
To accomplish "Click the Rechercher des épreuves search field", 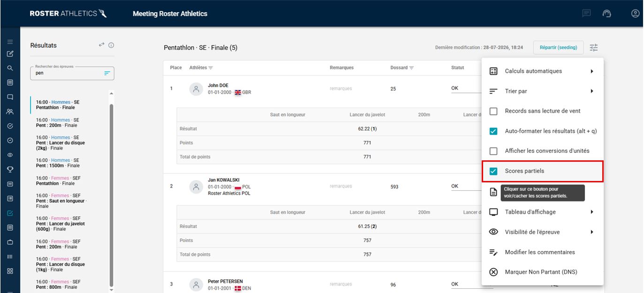I will coord(72,73).
